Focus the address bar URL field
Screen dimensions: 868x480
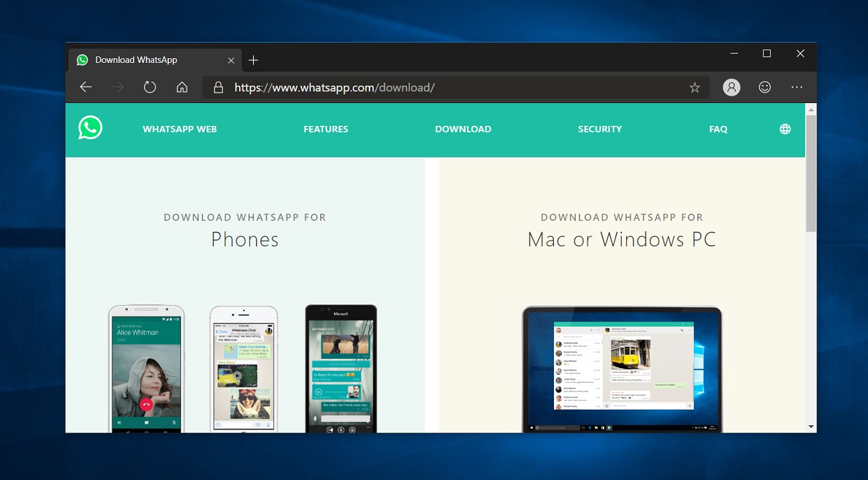(x=455, y=87)
